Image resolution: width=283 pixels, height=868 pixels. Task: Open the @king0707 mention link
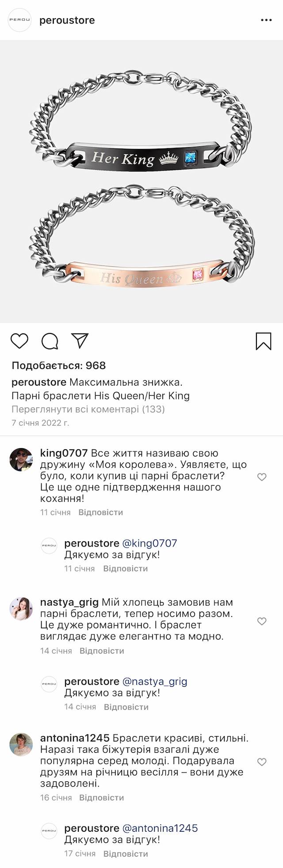pos(149,543)
